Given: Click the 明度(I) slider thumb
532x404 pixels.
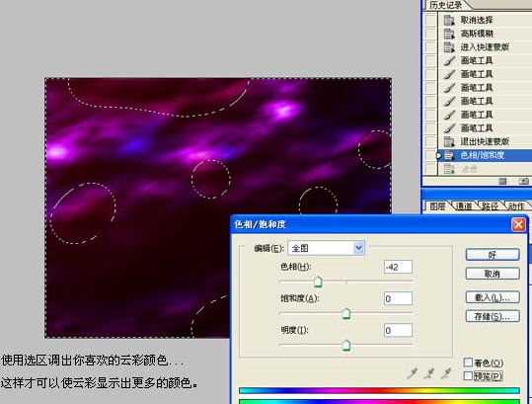Looking at the screenshot, I should click(x=346, y=346).
